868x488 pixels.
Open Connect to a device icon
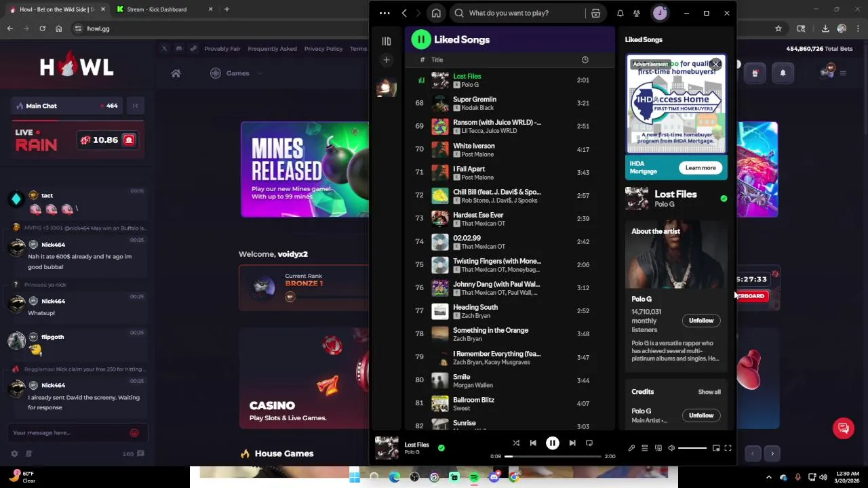(x=658, y=448)
